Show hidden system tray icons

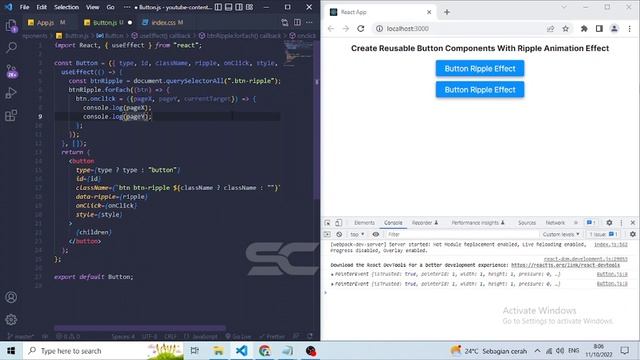(x=538, y=351)
